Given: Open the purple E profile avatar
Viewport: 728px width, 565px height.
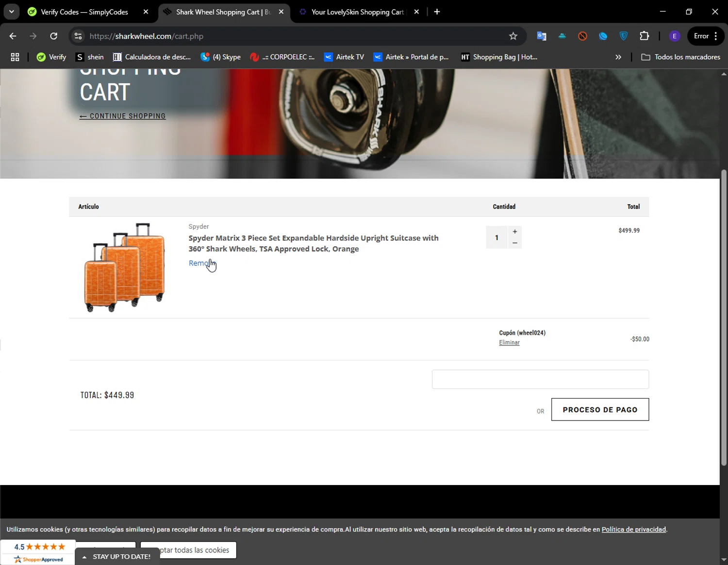Looking at the screenshot, I should [674, 36].
